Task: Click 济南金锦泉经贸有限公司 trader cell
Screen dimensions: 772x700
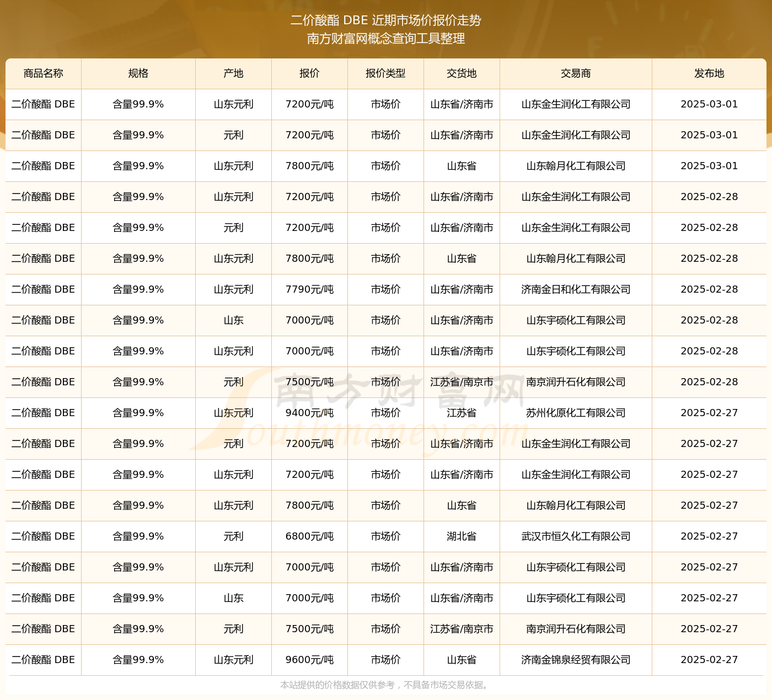Action: pos(576,660)
